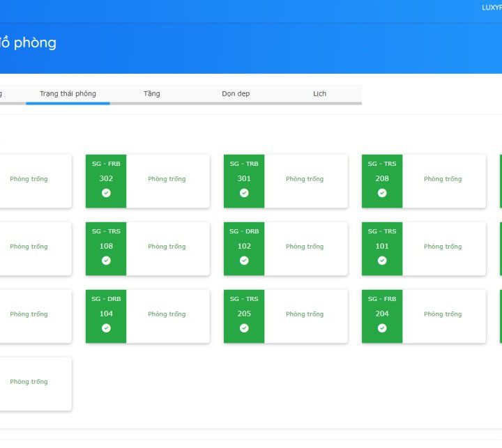Click Phòng trống status of room 301

pos(305,179)
